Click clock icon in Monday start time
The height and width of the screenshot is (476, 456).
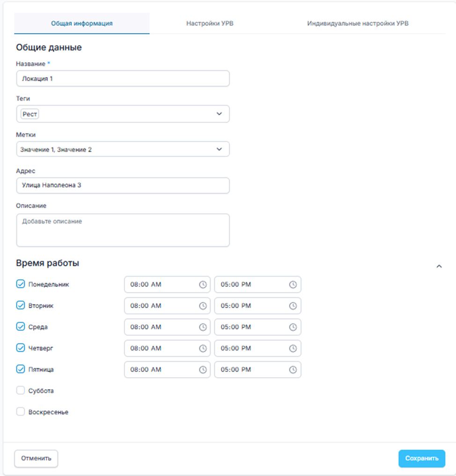click(x=203, y=285)
